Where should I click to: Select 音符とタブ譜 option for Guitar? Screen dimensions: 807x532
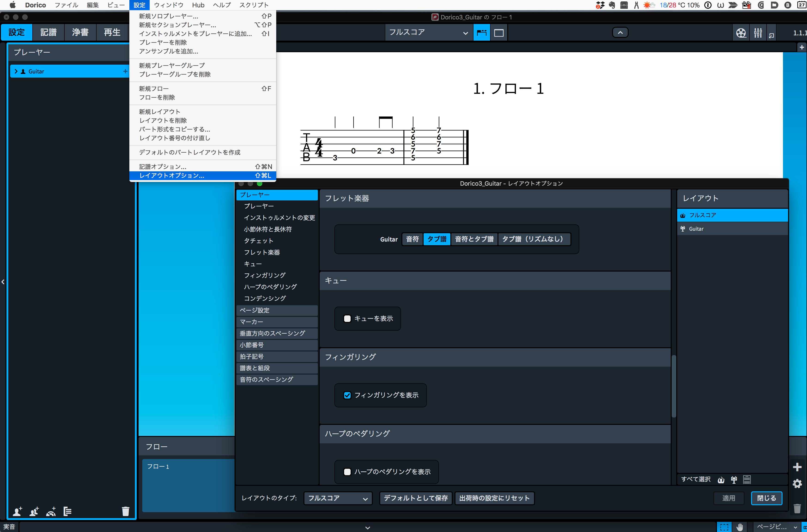[474, 239]
